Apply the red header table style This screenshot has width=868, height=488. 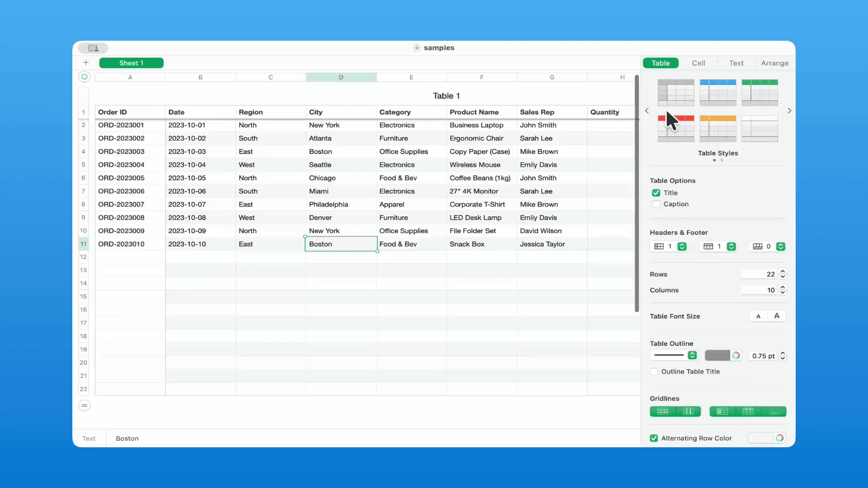676,128
